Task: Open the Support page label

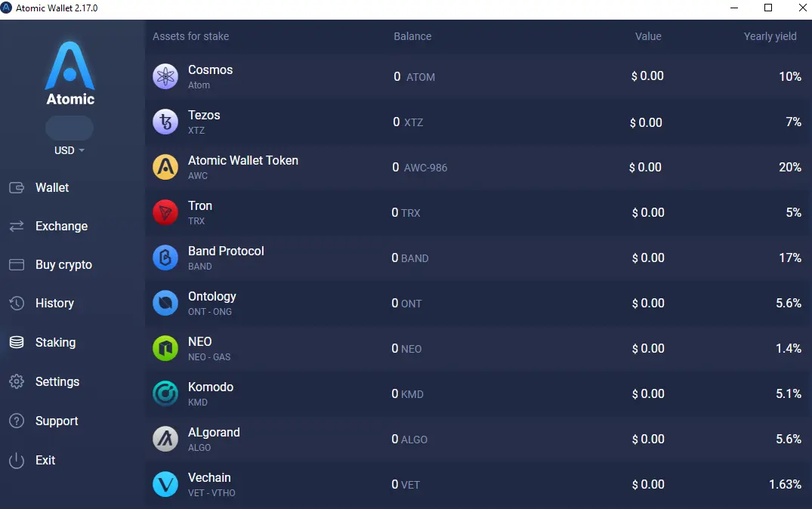Action: [57, 421]
